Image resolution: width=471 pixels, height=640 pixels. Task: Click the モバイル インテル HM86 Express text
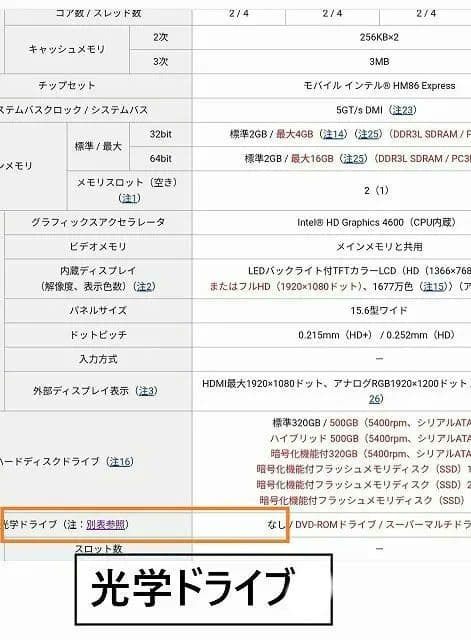[x=380, y=86]
